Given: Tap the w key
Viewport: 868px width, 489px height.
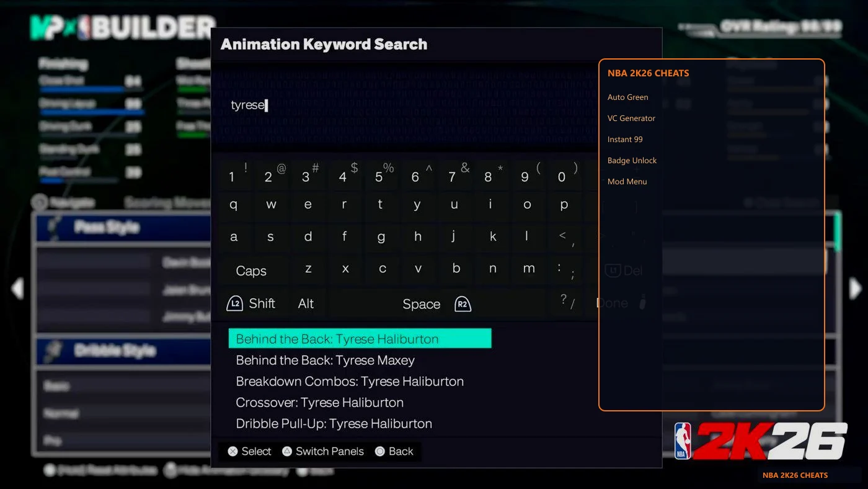Looking at the screenshot, I should click(271, 205).
